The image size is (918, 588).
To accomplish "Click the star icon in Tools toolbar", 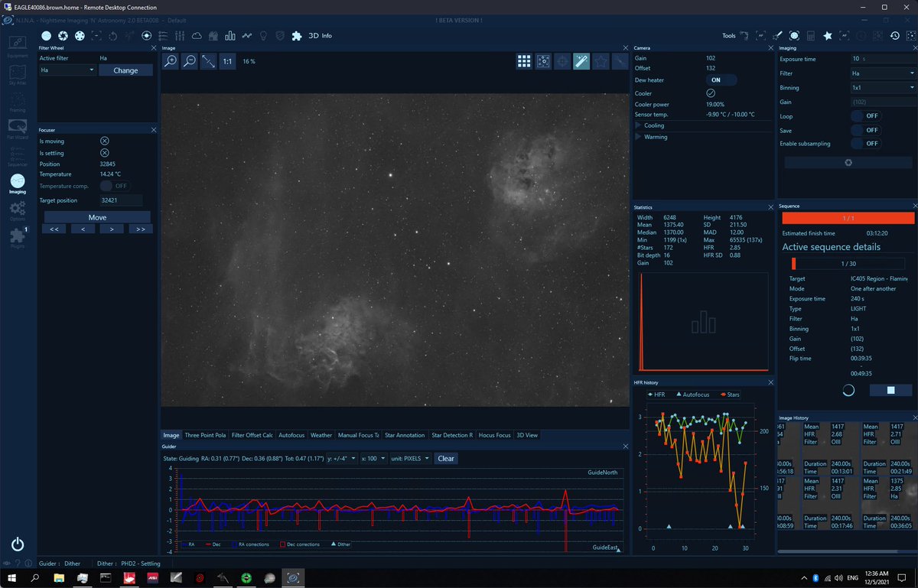I will point(827,35).
